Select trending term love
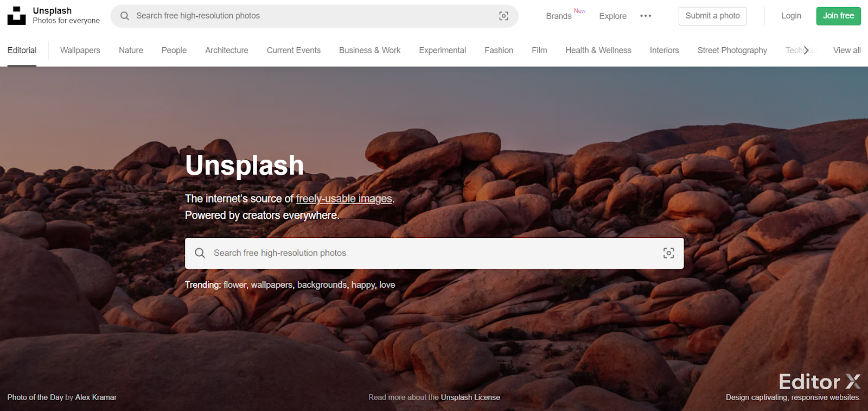 tap(387, 284)
